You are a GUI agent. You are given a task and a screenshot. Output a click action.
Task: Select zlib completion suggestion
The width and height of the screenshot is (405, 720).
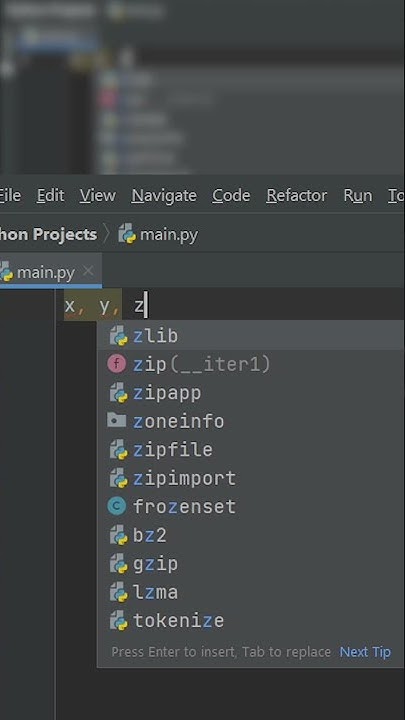coord(251,336)
